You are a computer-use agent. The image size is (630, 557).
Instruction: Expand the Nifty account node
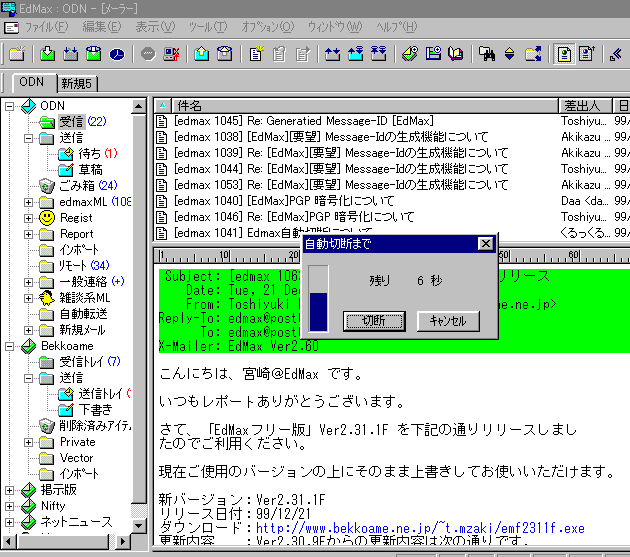click(x=9, y=506)
